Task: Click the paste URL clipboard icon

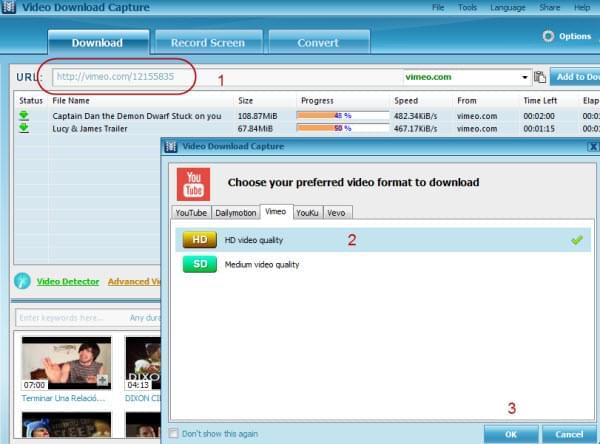Action: point(540,77)
